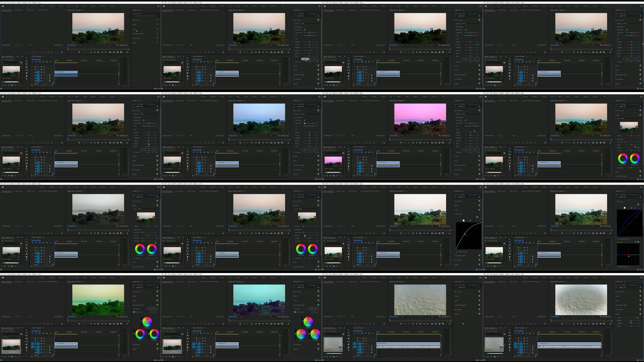
Task: Select Ripple Edit tool in the teal-tinted frame
Action: click(x=188, y=335)
